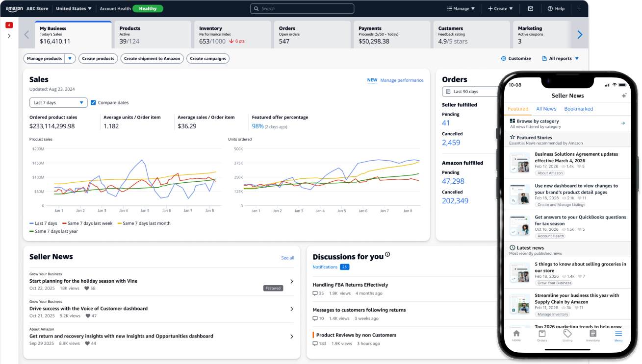This screenshot has height=364, width=642.
Task: Open Insights and Opportunities article arrow
Action: tap(291, 337)
